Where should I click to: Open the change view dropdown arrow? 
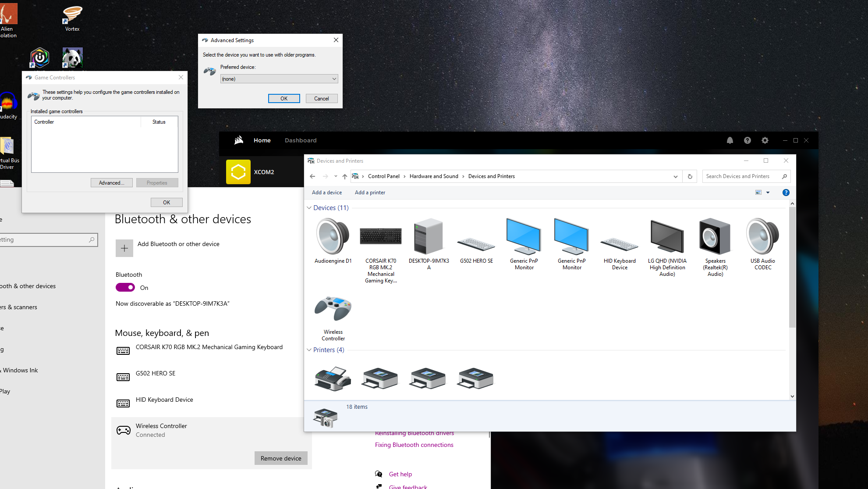click(x=768, y=193)
